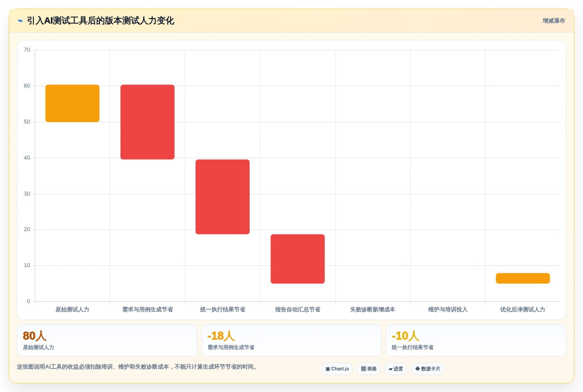Click y-axis tick value 50
The width and height of the screenshot is (583, 392).
pyautogui.click(x=27, y=122)
